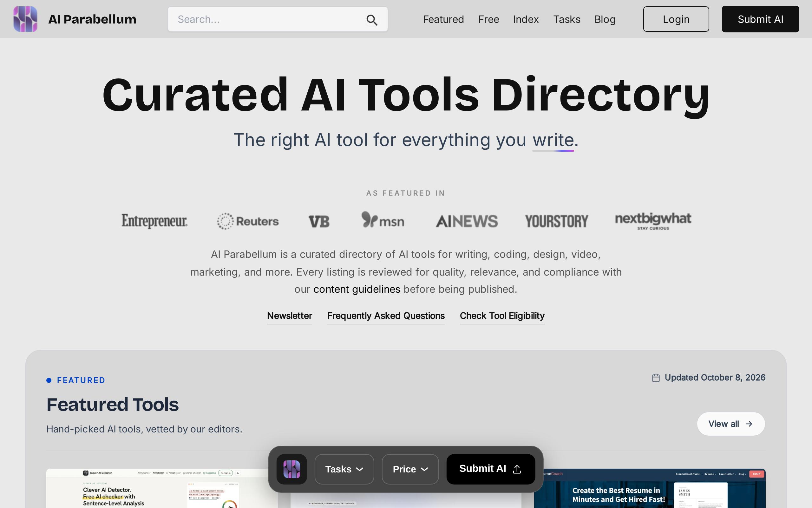Open the Price dropdown in floating bar
Viewport: 812px width, 508px height.
[410, 469]
